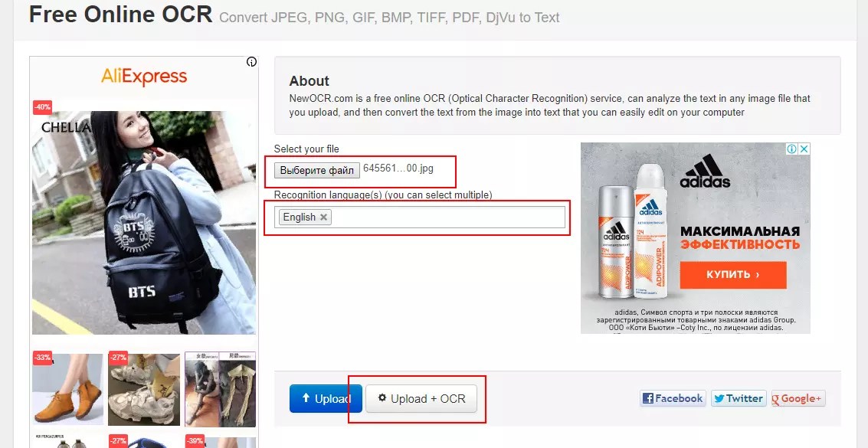Click the blue Upload button
This screenshot has height=448, width=868.
point(326,398)
